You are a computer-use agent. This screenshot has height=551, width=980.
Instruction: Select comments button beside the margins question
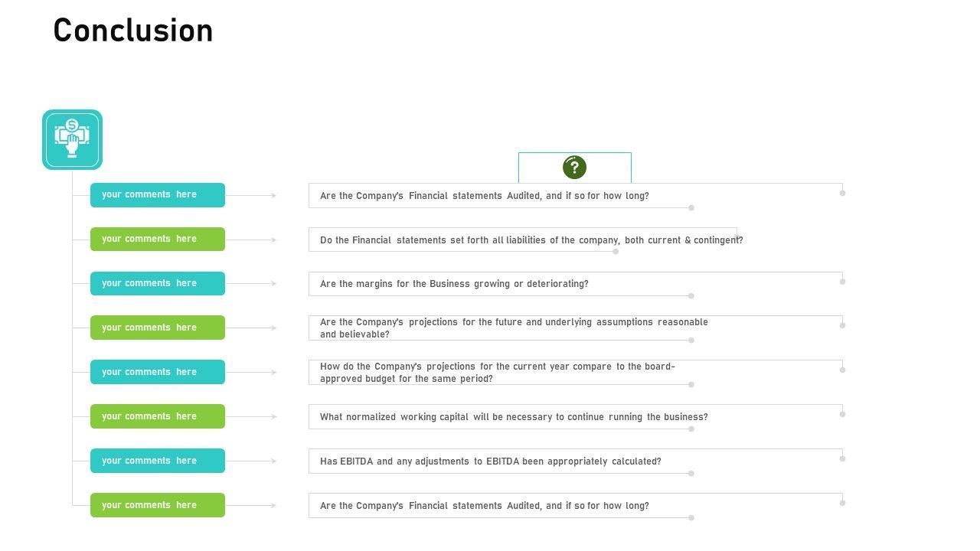tap(157, 284)
